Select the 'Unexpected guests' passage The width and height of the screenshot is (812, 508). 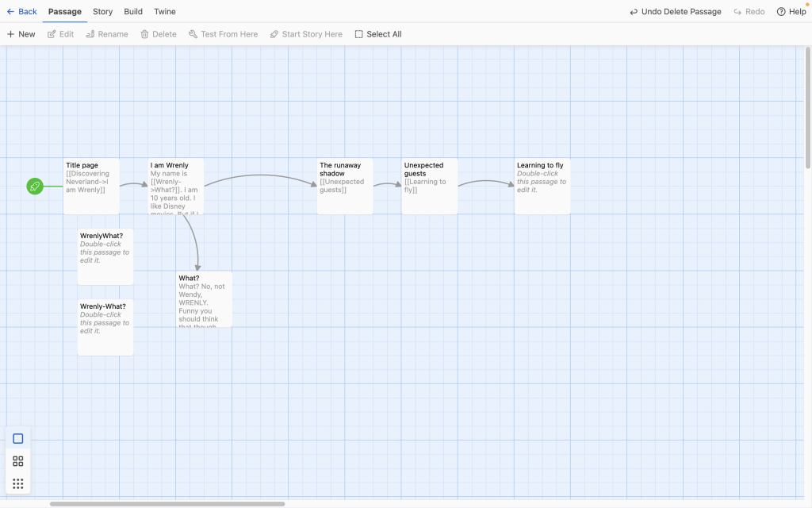click(x=429, y=187)
